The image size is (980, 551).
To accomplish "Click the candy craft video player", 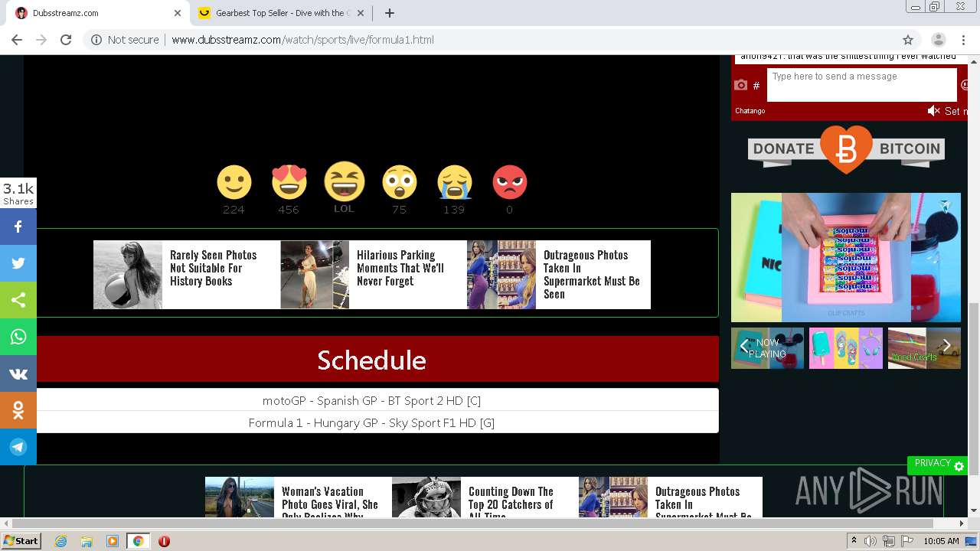I will (x=846, y=257).
